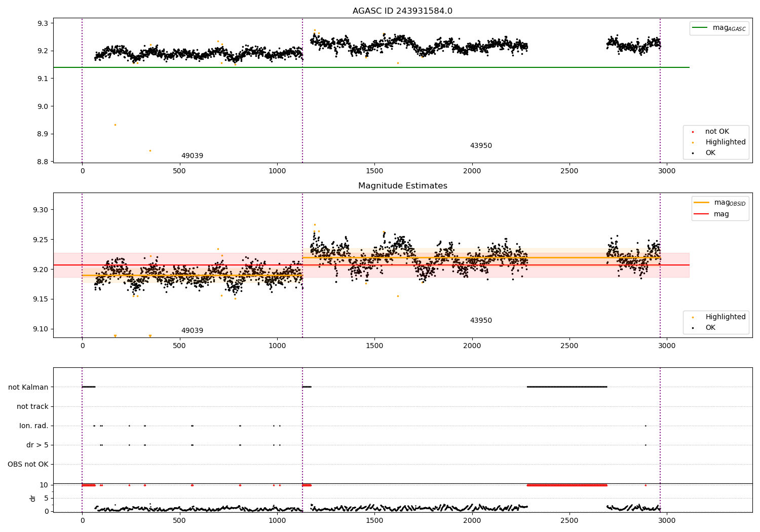Click y-axis tick '9.30' in Magnitude Estimates panel
Image resolution: width=760 pixels, height=532 pixels.
pyautogui.click(x=41, y=210)
